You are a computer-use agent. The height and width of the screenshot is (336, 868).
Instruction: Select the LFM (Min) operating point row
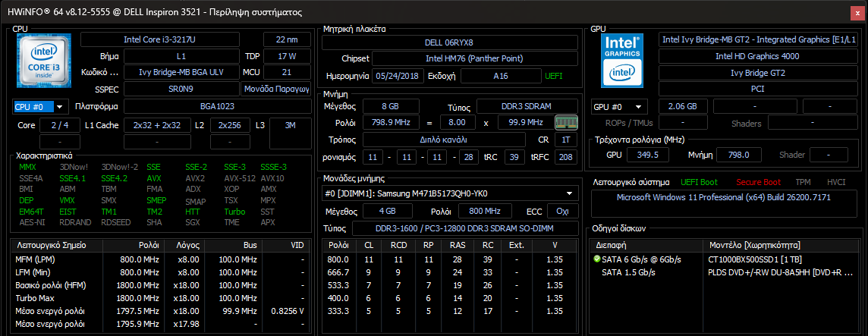coord(161,272)
